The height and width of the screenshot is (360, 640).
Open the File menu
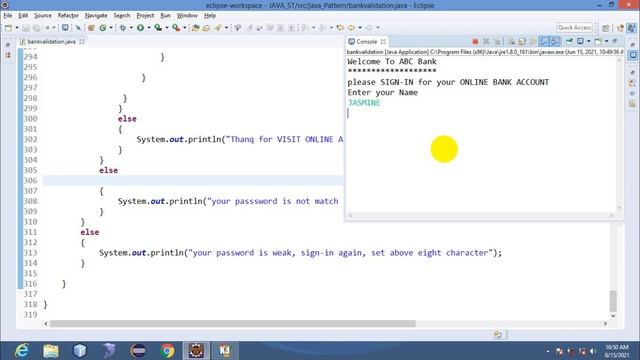coord(8,16)
